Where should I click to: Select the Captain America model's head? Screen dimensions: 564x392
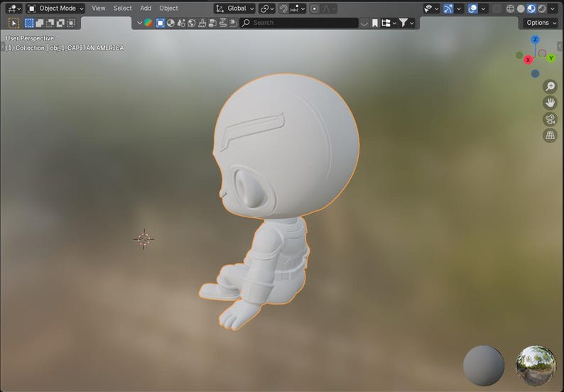coord(286,148)
